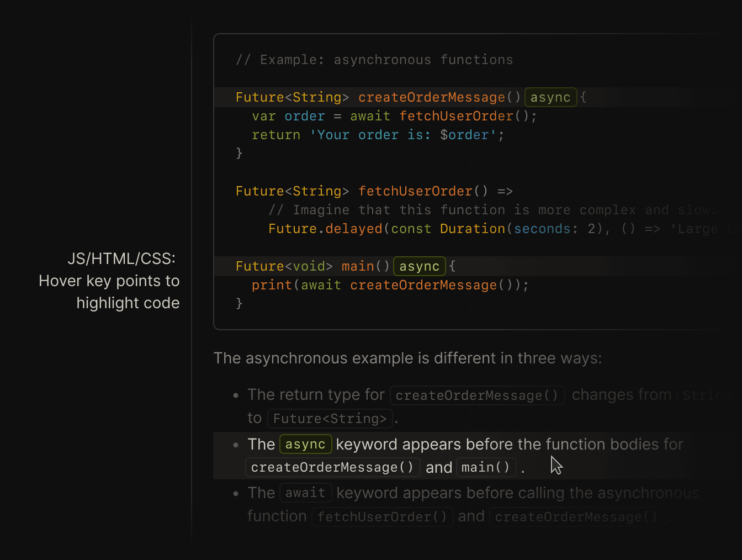
Task: Click the '// Example: asynchronous functions' comment
Action: pos(374,59)
